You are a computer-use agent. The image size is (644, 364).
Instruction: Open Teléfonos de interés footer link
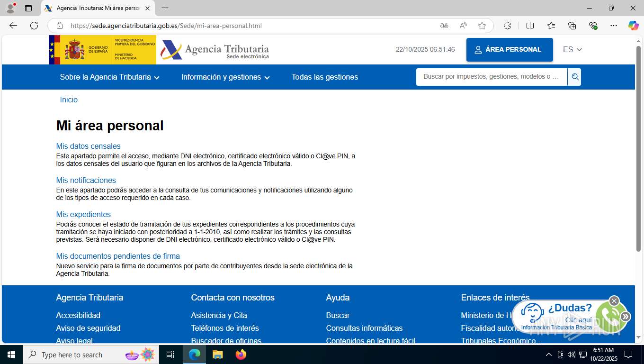click(x=225, y=328)
